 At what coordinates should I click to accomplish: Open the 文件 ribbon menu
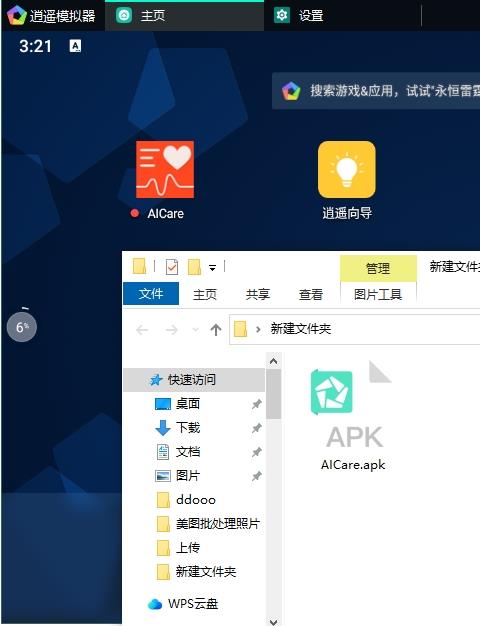tap(151, 294)
